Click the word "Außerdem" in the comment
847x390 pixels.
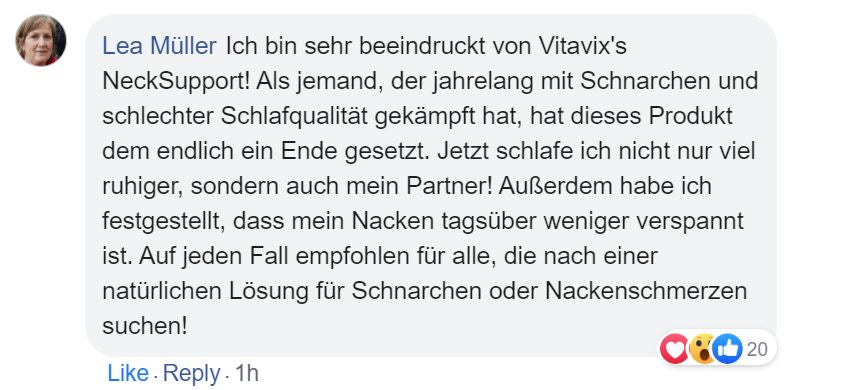tap(546, 186)
